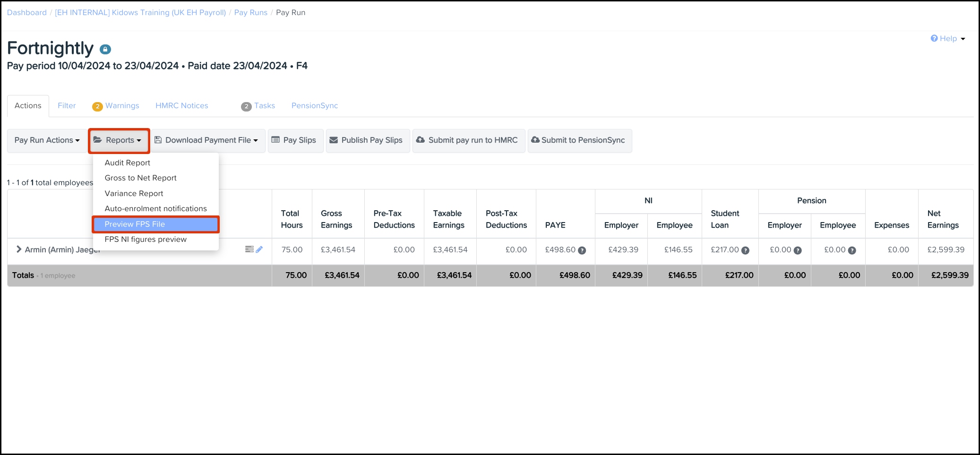This screenshot has width=980, height=455.
Task: Open the PensionSync tab
Action: (314, 106)
